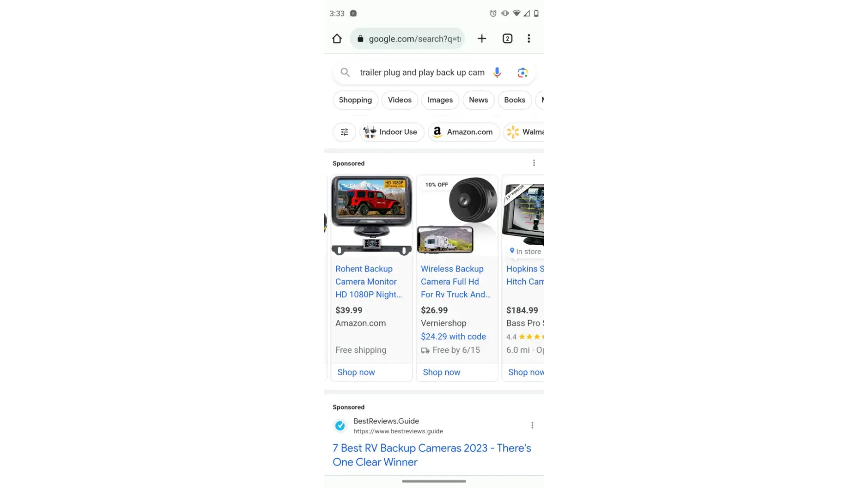Expand sponsored products three-dot options
The width and height of the screenshot is (868, 488).
(x=534, y=163)
